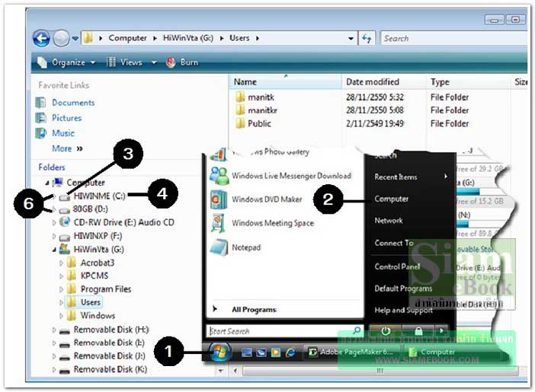Click the Views button

point(124,62)
